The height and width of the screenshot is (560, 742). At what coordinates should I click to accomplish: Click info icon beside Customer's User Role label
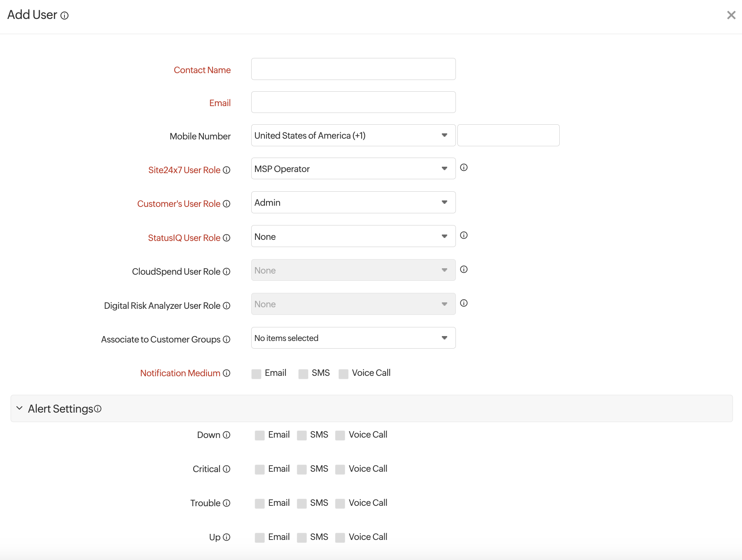pos(227,204)
